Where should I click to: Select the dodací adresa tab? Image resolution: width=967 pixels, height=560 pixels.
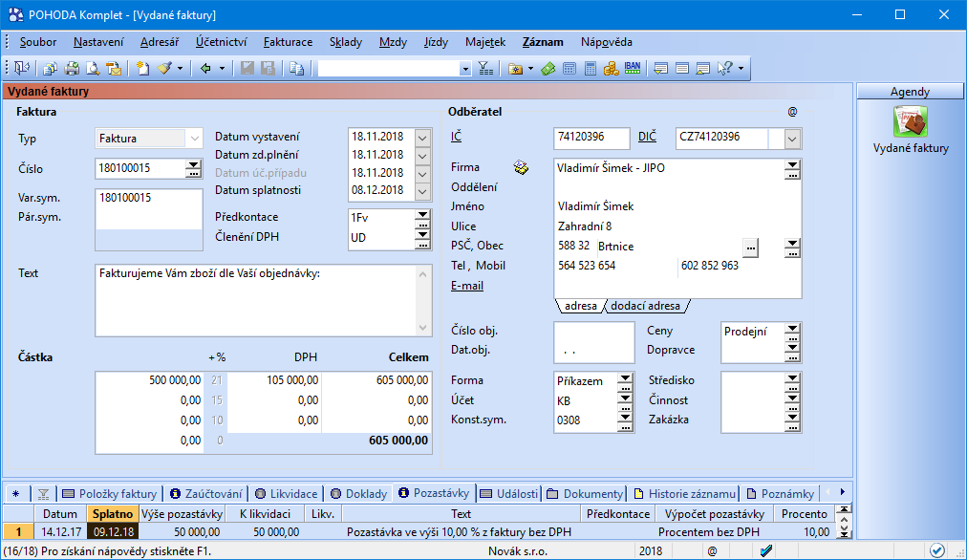click(x=646, y=306)
